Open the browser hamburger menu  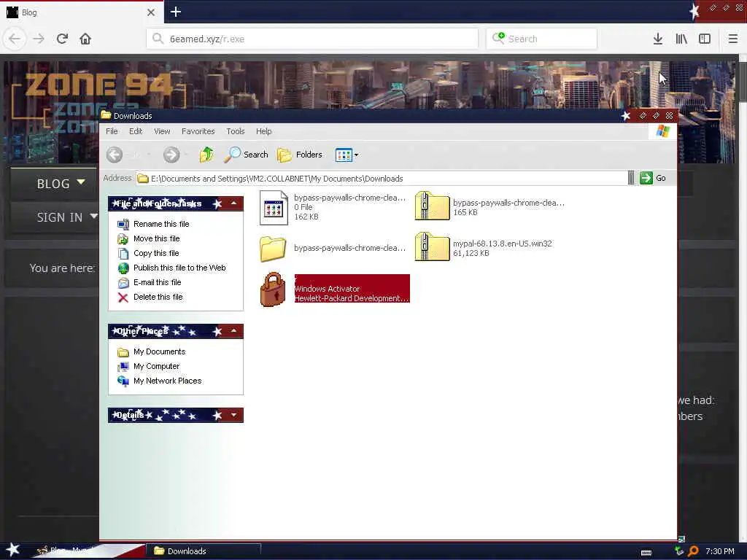click(732, 39)
